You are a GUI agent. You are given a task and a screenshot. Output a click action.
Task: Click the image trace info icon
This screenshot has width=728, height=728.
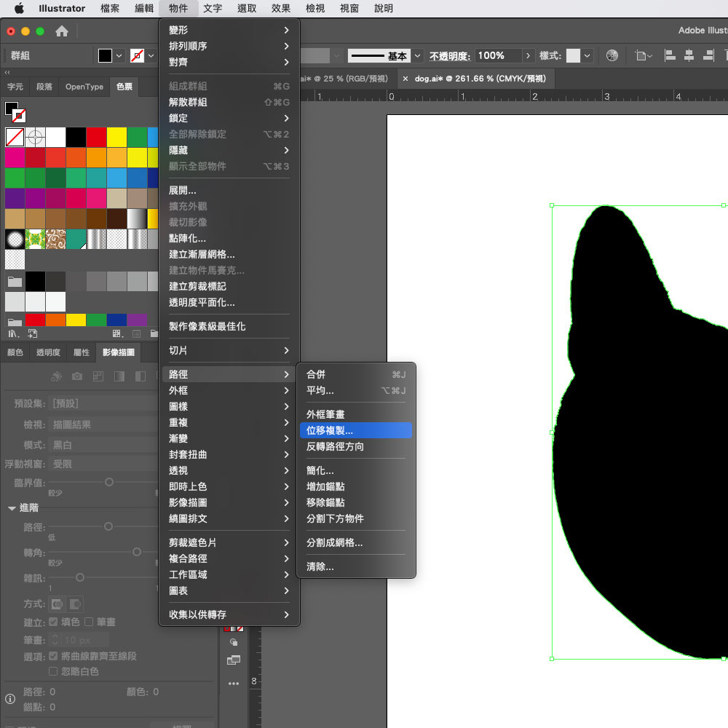point(10,698)
